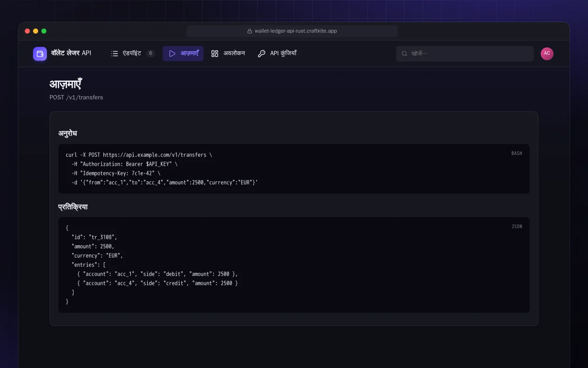
Task: Click the POST /v1/transfers subtitle
Action: pos(76,98)
